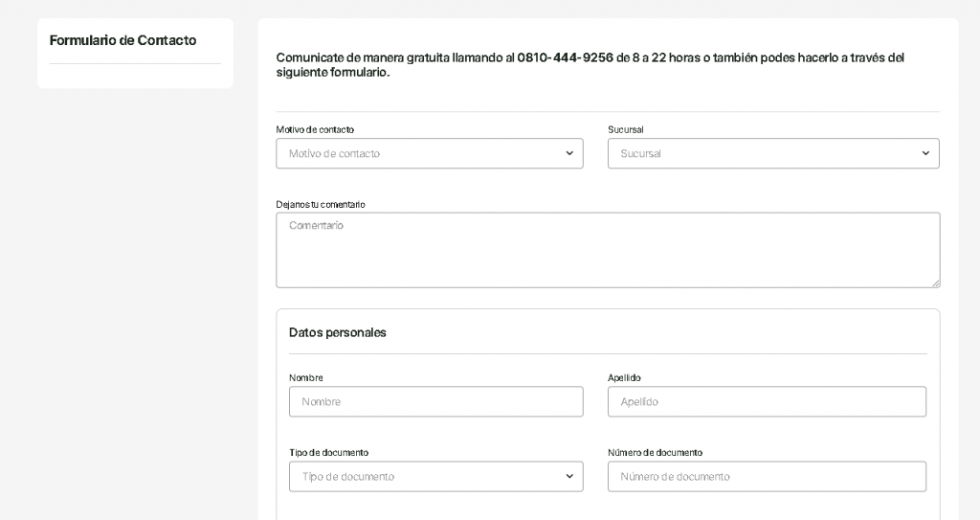980x520 pixels.
Task: Open the Tipo de documento placeholder text
Action: pyautogui.click(x=348, y=476)
